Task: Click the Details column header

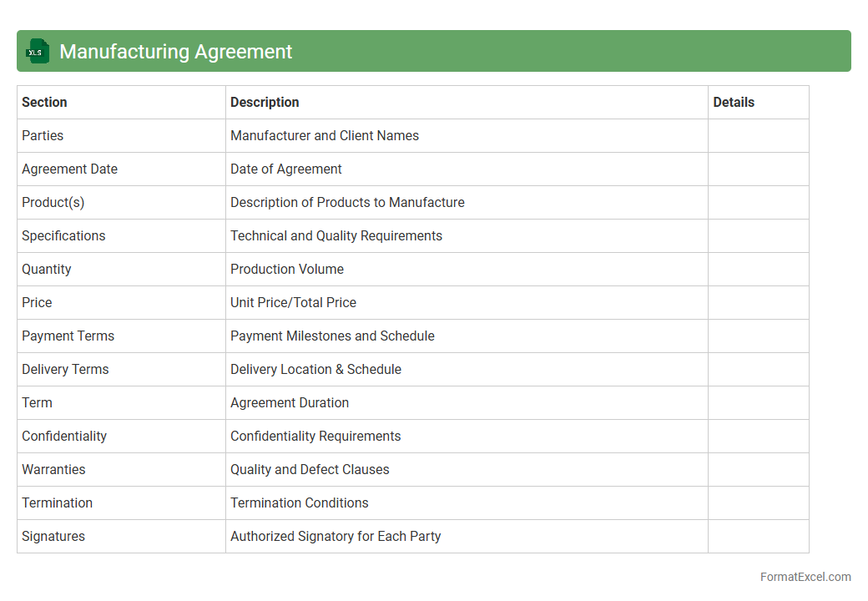Action: click(734, 103)
